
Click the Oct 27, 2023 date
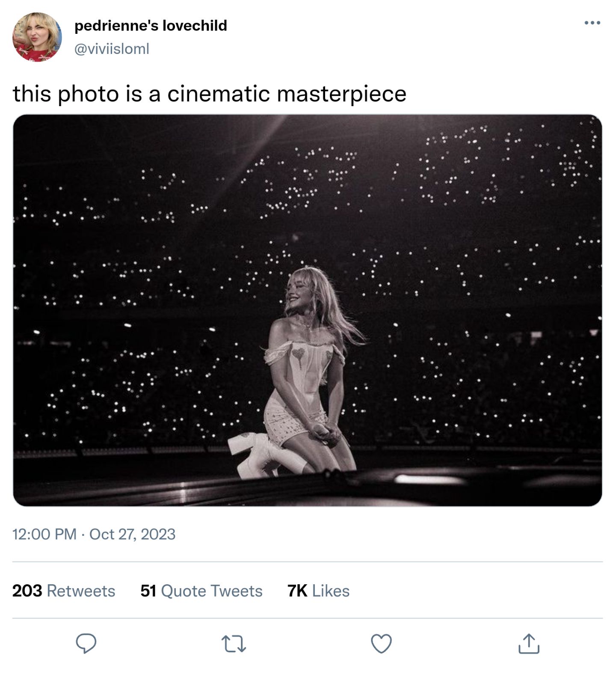pos(132,534)
